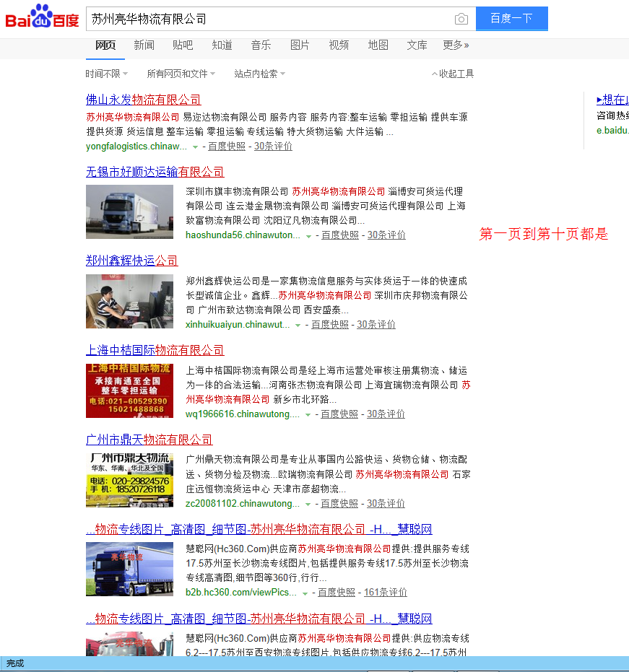629x672 pixels.
Task: Click the b2b.hc360.com/viewPics... green URL
Action: [241, 593]
